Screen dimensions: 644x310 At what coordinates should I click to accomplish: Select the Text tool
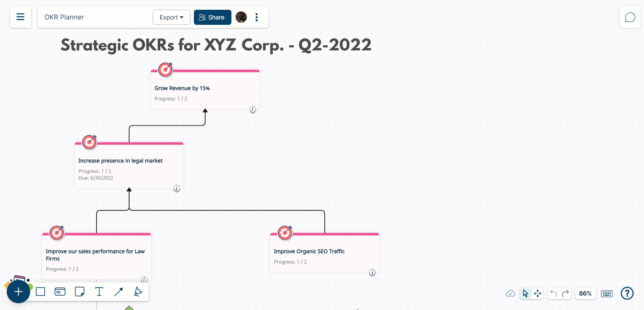[99, 292]
